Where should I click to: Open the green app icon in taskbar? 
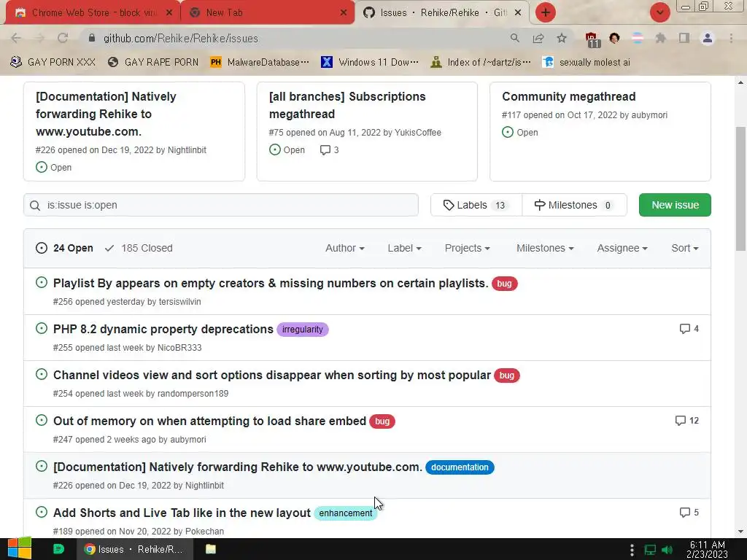(58, 549)
